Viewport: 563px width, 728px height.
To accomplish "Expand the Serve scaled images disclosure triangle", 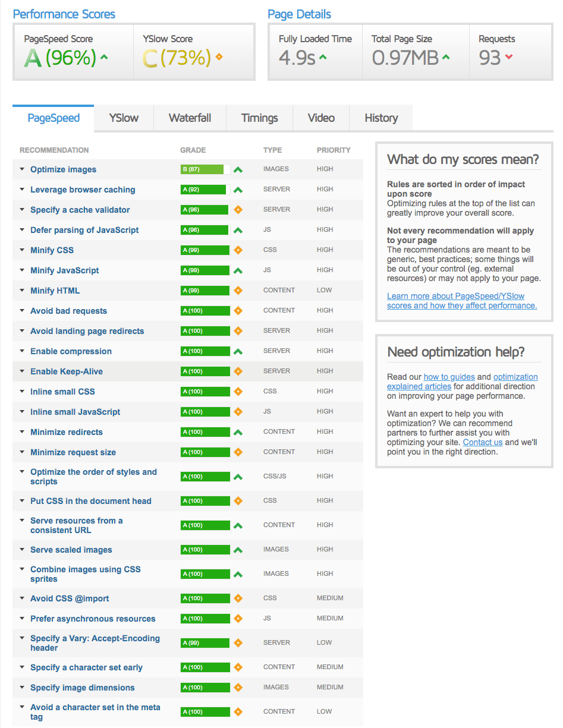I will (22, 550).
